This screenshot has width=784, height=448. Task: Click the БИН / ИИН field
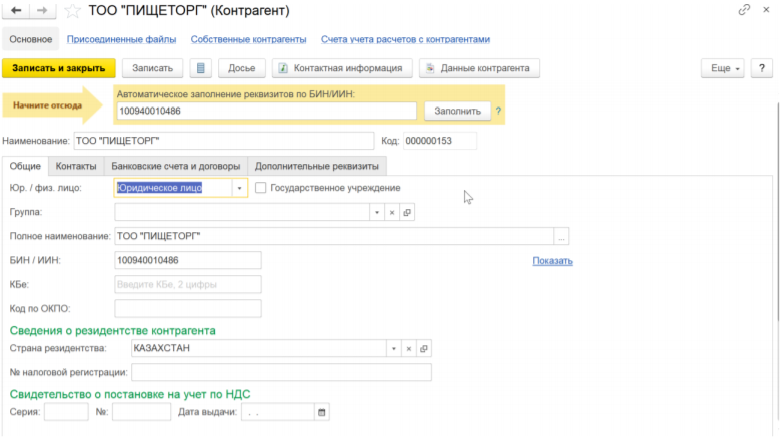[188, 260]
